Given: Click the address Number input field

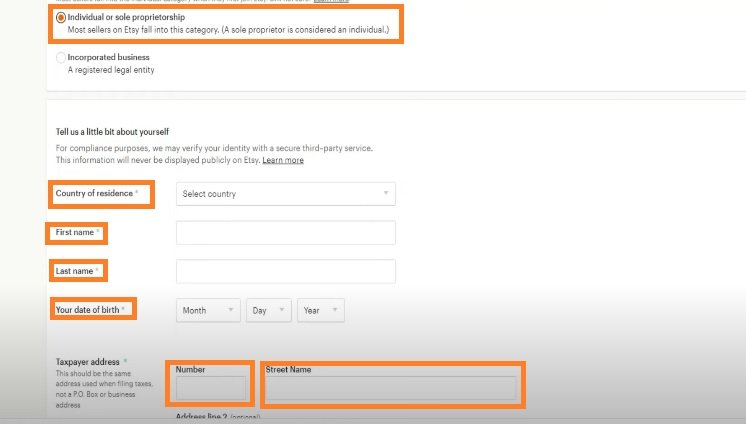Looking at the screenshot, I should (x=211, y=388).
